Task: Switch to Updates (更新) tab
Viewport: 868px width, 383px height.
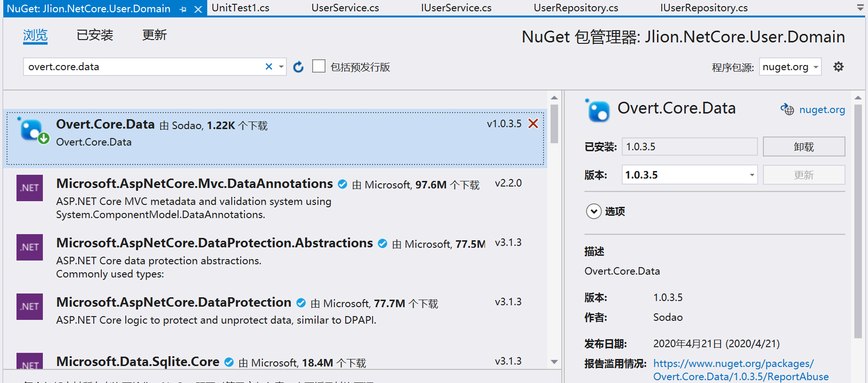Action: pyautogui.click(x=154, y=35)
